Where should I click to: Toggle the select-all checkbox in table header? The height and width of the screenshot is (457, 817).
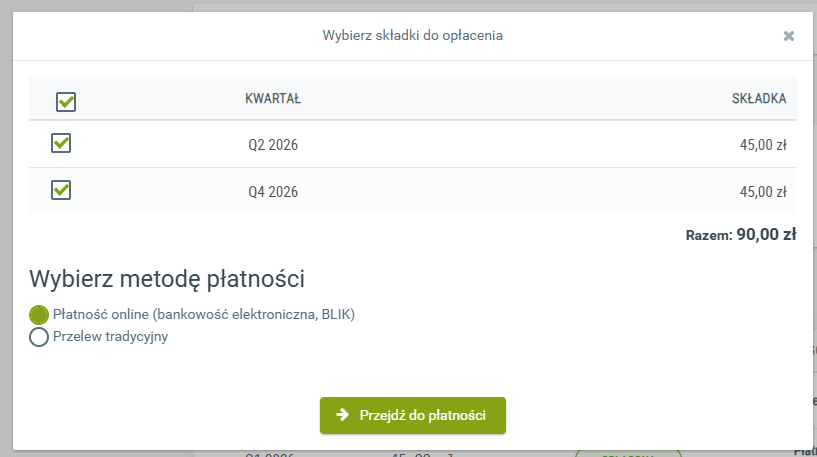click(x=66, y=101)
